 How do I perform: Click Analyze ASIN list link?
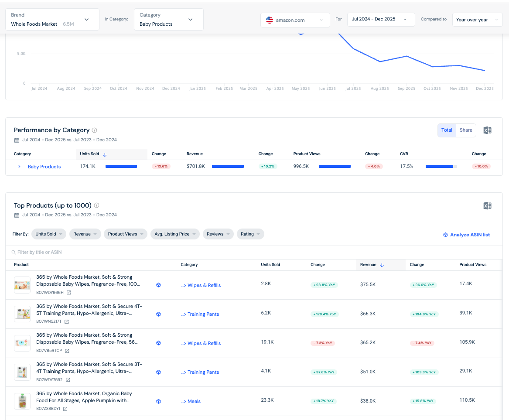tap(467, 235)
